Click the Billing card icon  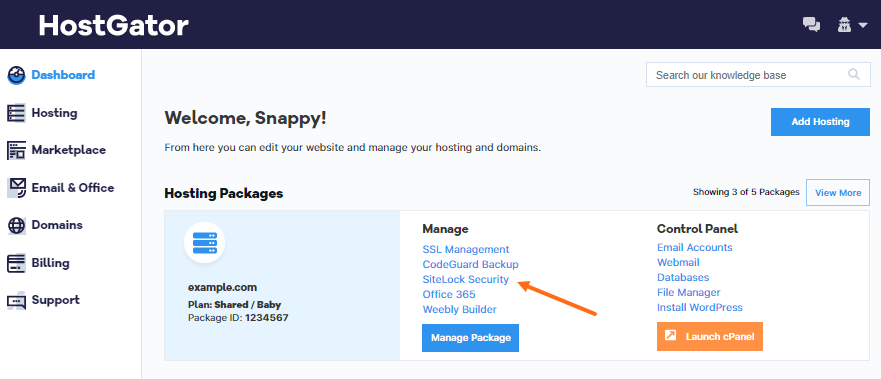(x=16, y=263)
